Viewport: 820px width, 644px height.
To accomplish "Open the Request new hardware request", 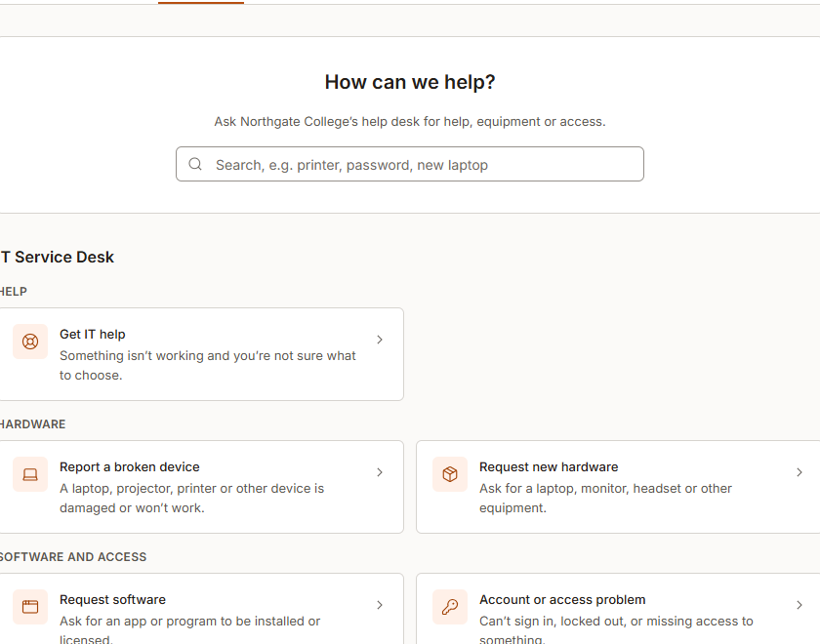I will (x=618, y=487).
